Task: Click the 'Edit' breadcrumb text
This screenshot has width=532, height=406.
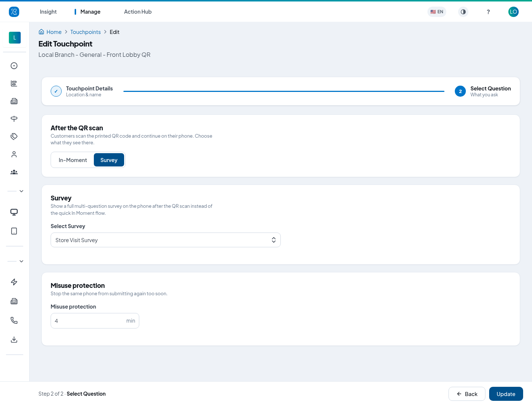Action: pyautogui.click(x=115, y=32)
